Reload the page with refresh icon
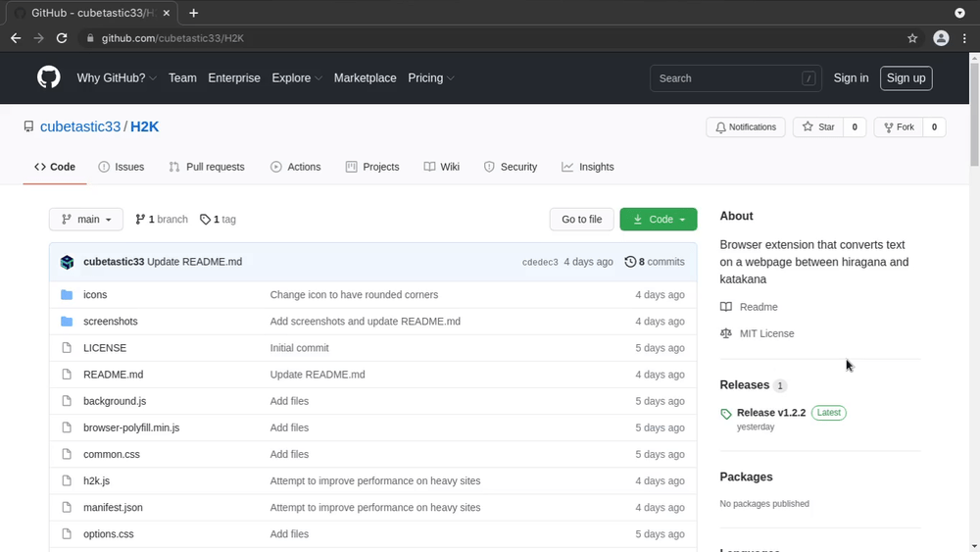The height and width of the screenshot is (552, 980). (x=61, y=38)
